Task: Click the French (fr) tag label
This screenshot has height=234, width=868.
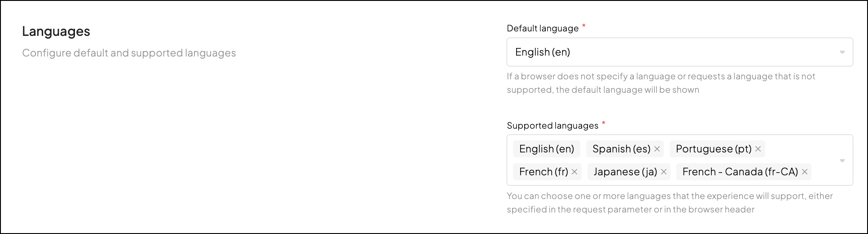Action: tap(543, 172)
